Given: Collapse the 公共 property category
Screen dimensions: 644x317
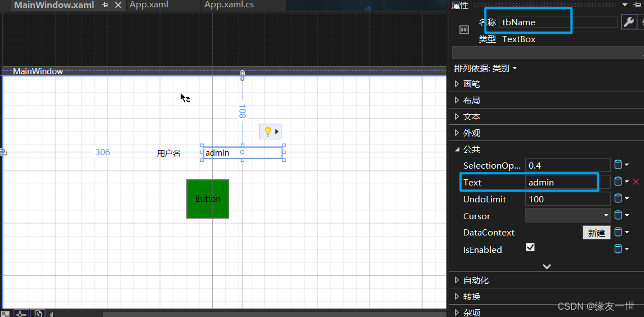Looking at the screenshot, I should tap(457, 150).
